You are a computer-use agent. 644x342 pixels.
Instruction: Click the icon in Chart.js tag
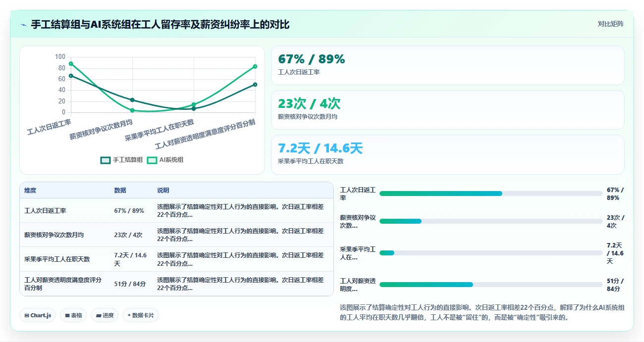pyautogui.click(x=27, y=315)
